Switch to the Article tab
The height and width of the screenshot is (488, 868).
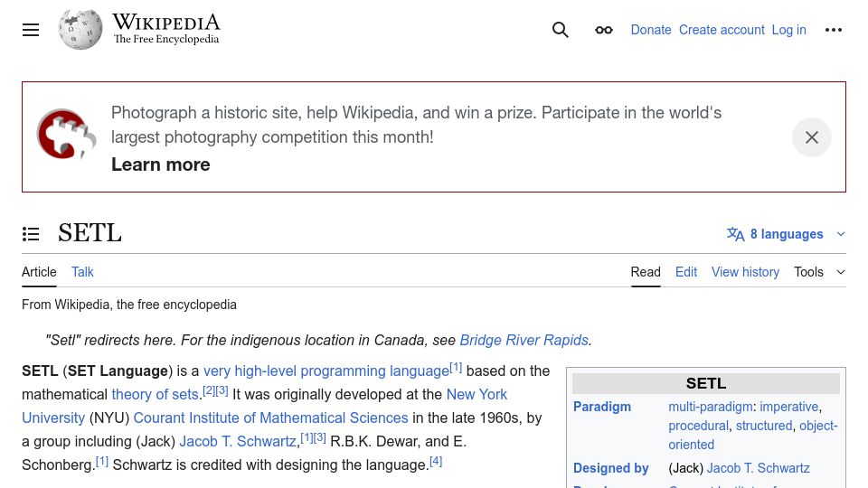tap(39, 272)
